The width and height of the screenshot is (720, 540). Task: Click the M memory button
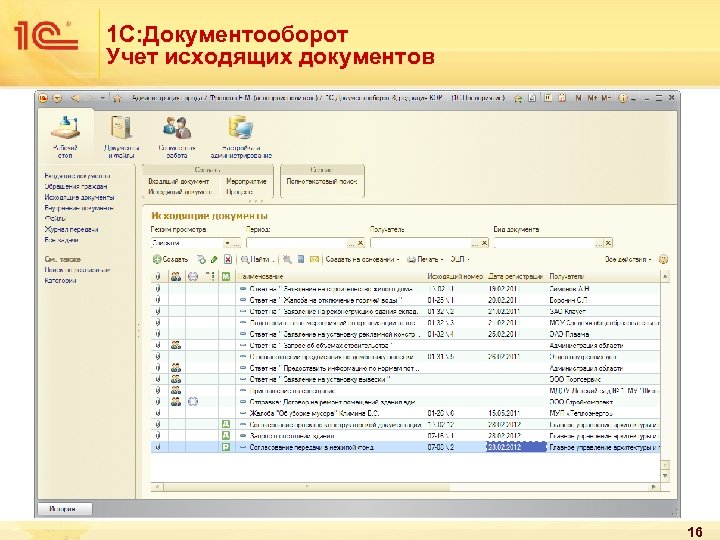579,98
